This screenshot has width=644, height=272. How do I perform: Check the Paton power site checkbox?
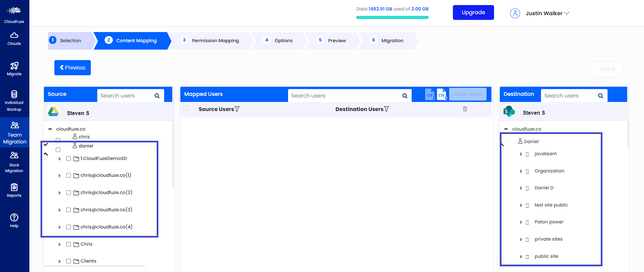point(527,222)
